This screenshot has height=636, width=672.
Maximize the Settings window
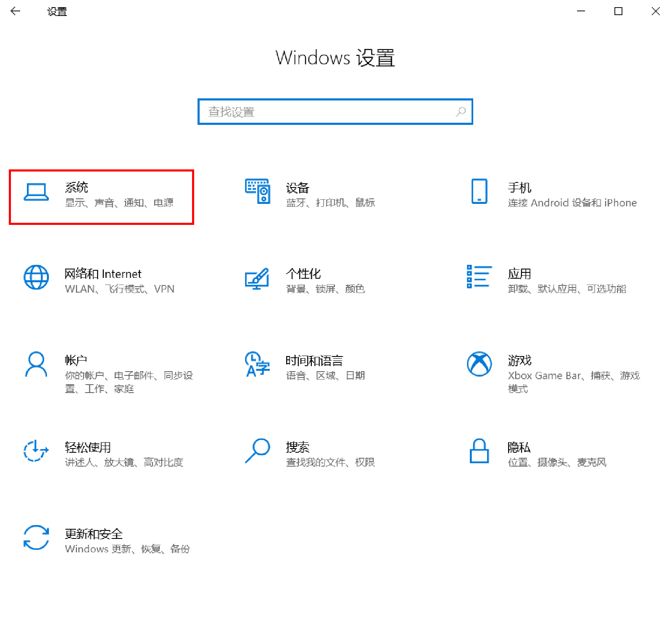pos(618,11)
